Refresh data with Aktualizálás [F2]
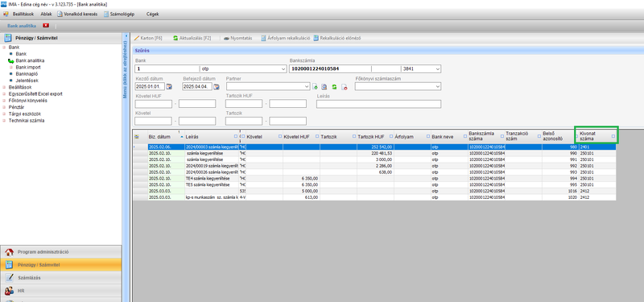Image resolution: width=644 pixels, height=302 pixels. pos(192,38)
